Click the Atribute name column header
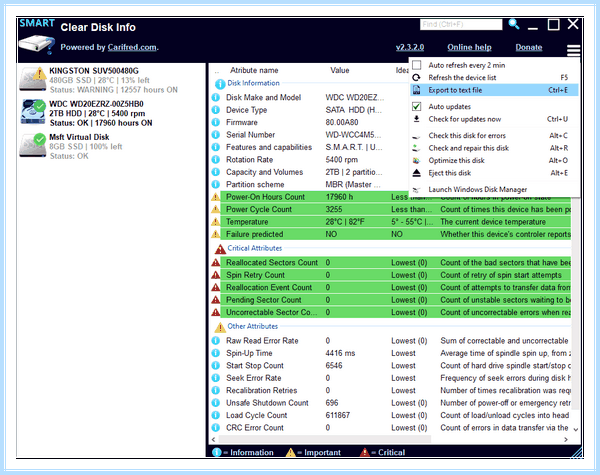 254,70
